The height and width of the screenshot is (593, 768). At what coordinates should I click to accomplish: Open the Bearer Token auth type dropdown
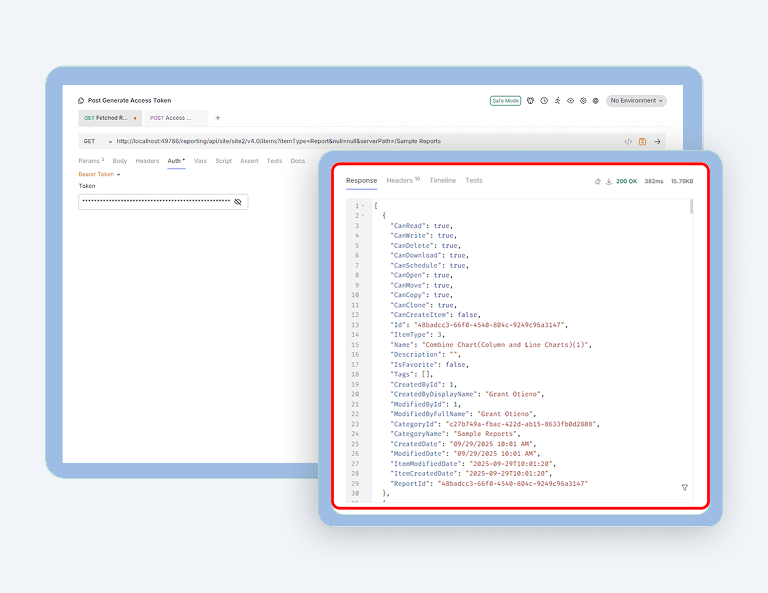[99, 174]
